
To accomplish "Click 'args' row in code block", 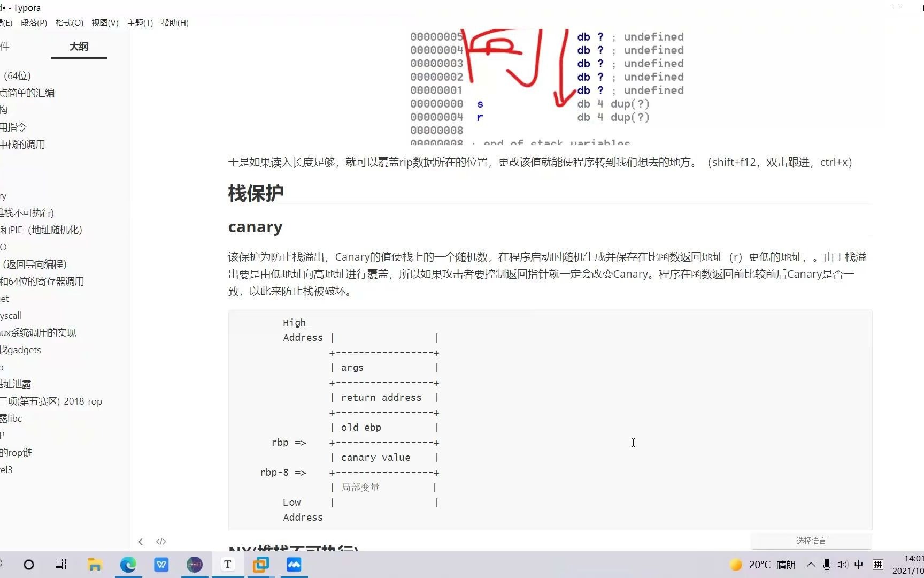I will [x=352, y=368].
